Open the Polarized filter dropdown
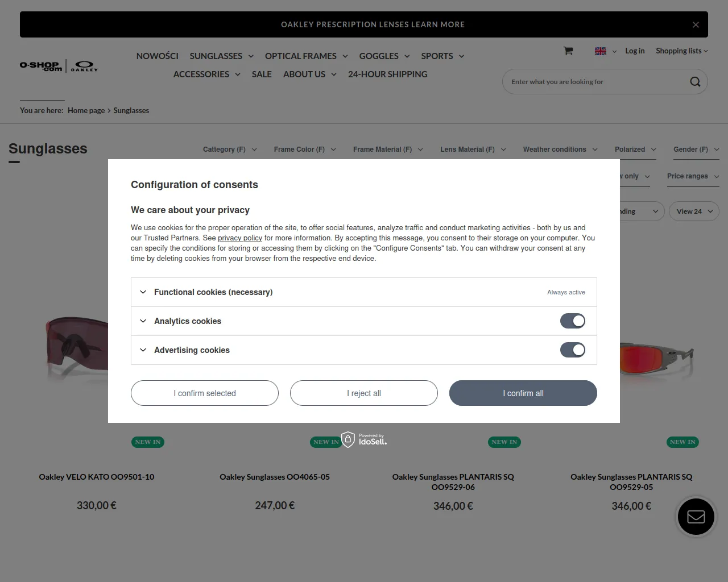Image resolution: width=728 pixels, height=582 pixels. tap(635, 149)
